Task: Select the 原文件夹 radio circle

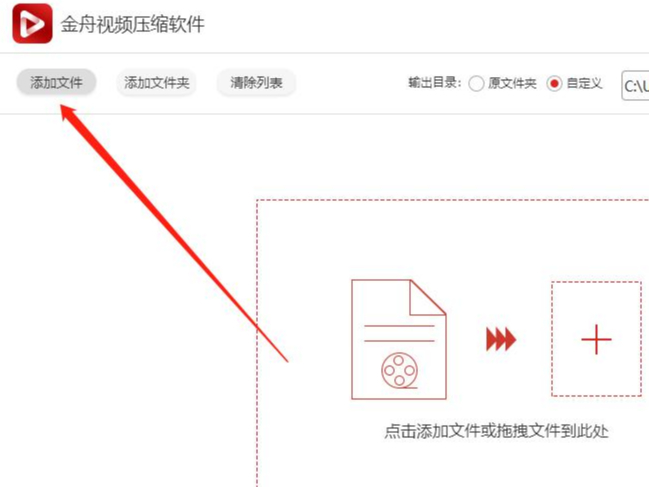Action: click(476, 84)
